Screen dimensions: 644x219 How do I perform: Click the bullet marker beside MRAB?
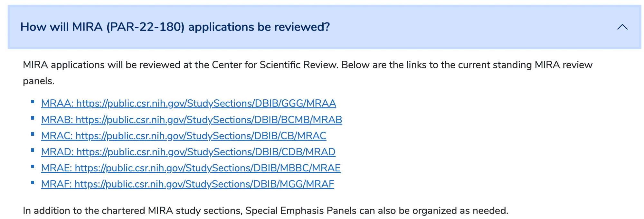tap(33, 118)
